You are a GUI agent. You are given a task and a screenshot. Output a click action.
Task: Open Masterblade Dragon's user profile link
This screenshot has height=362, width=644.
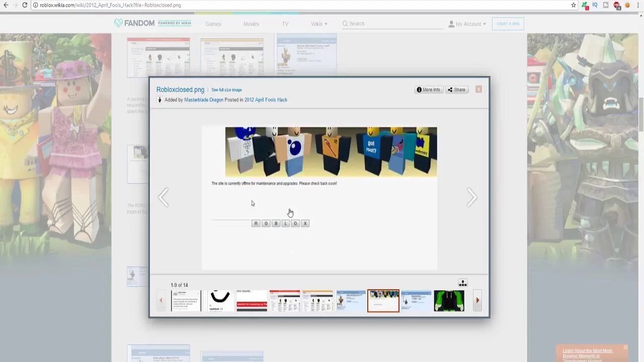click(x=204, y=100)
